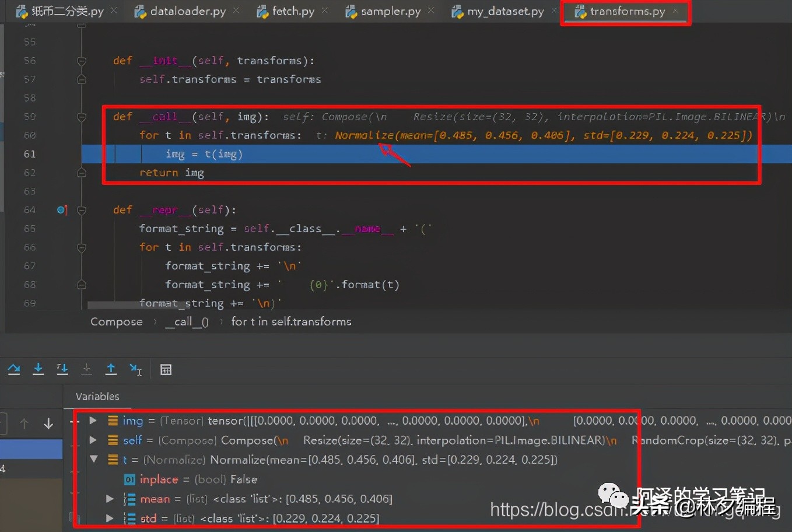Fold the __repr__ method at line 64
Image resolution: width=792 pixels, height=532 pixels.
coord(82,210)
